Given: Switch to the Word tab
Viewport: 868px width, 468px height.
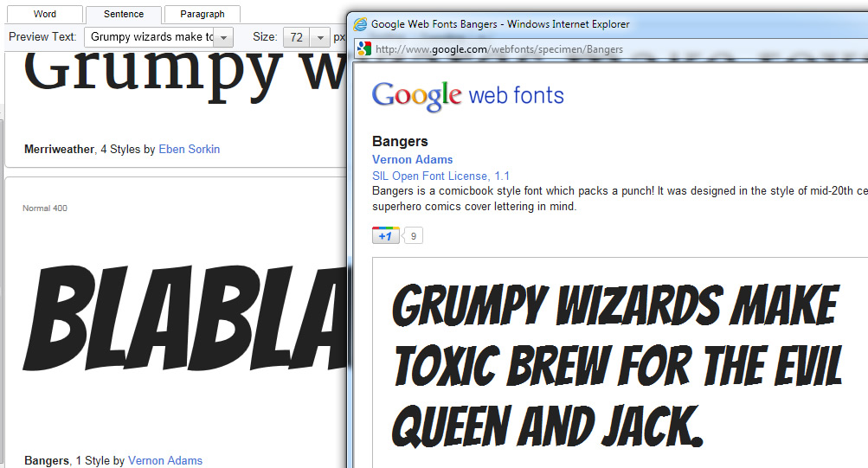Looking at the screenshot, I should tap(44, 14).
